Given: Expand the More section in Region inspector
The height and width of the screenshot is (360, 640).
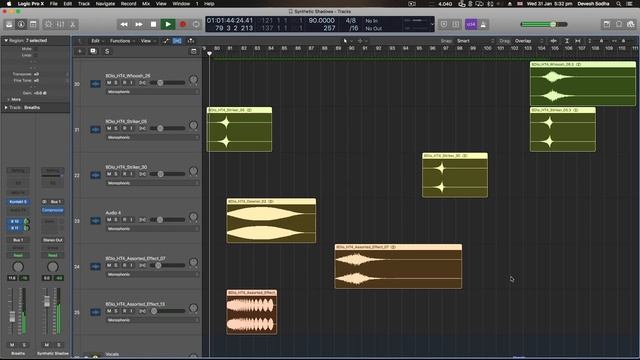Looking at the screenshot, I should (13, 99).
